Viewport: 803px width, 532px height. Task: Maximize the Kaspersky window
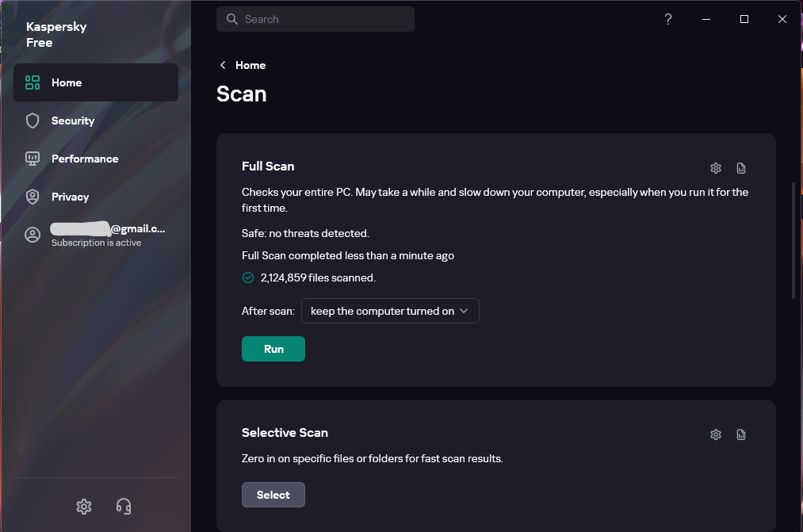(x=744, y=19)
